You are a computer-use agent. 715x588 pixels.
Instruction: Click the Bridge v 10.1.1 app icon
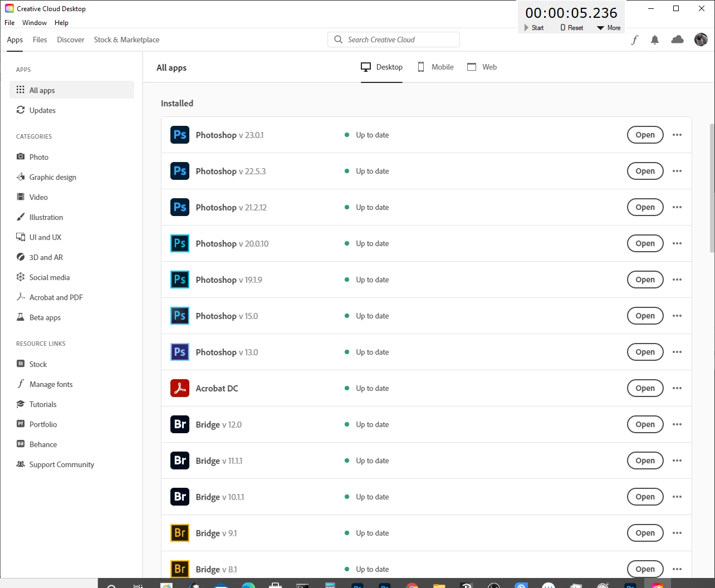tap(180, 497)
